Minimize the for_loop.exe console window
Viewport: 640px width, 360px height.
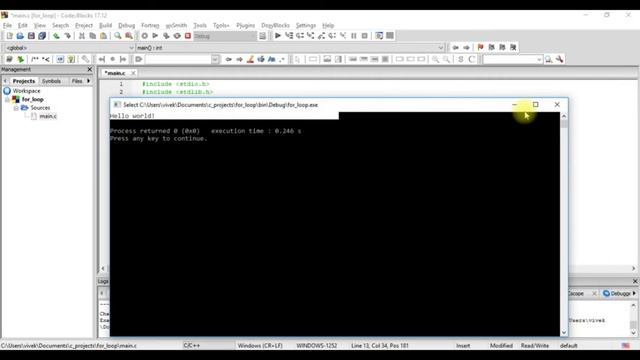(x=514, y=105)
